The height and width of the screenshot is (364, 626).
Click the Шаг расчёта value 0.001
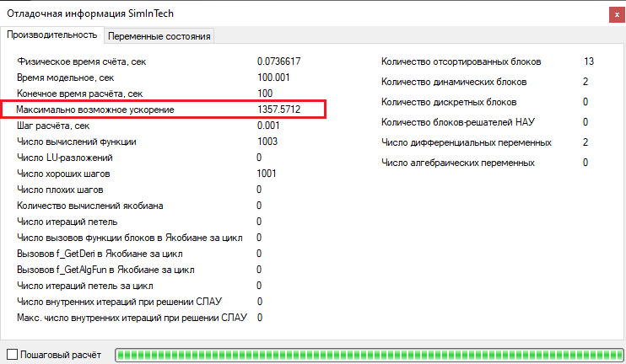click(x=268, y=126)
